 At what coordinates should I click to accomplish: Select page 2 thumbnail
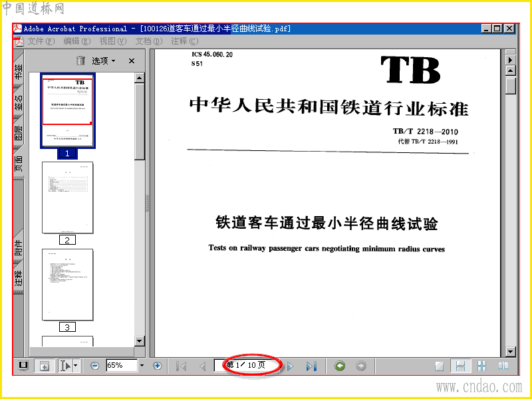coord(67,197)
